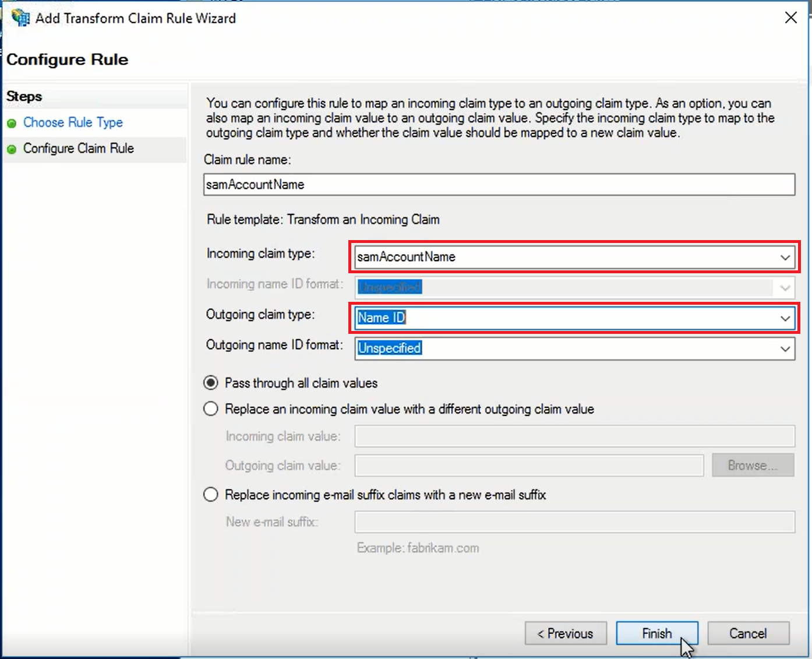Select Replace an incoming claim value option
This screenshot has height=659, width=812.
click(x=211, y=409)
